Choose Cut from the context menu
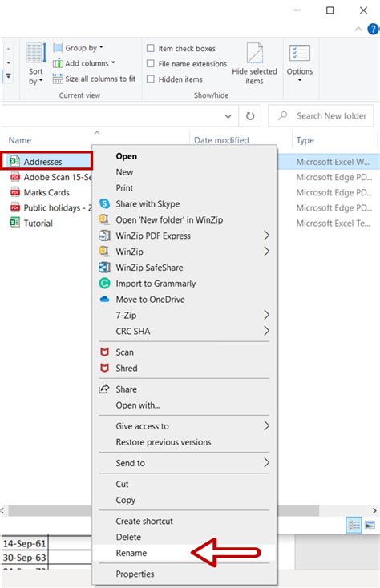 point(122,484)
